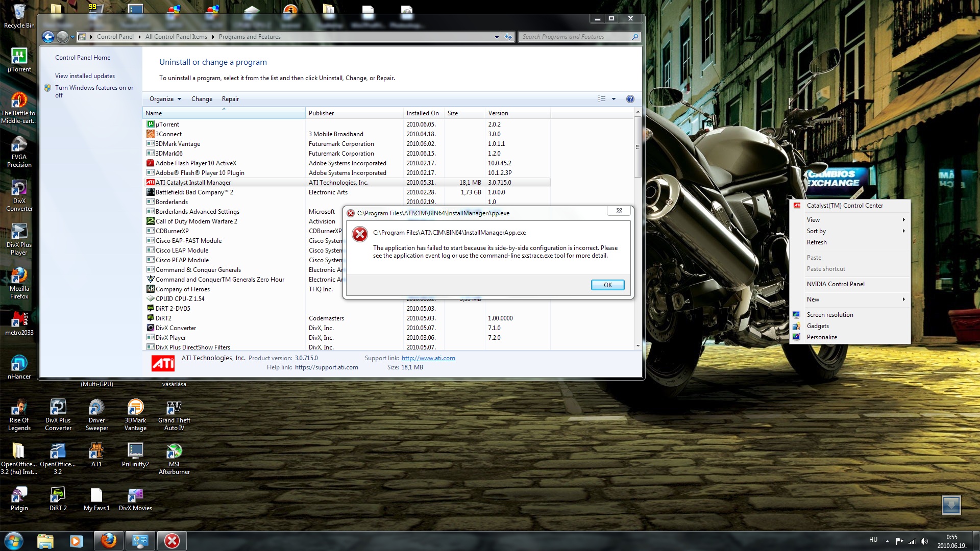Open the µTorrent desktop shortcut
This screenshot has width=980, height=551.
(x=19, y=60)
